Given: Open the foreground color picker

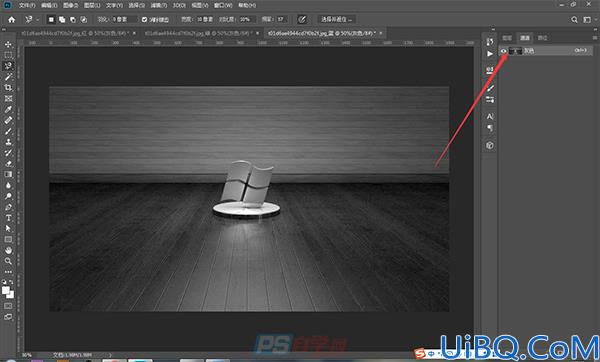Looking at the screenshot, I should click(x=5, y=290).
